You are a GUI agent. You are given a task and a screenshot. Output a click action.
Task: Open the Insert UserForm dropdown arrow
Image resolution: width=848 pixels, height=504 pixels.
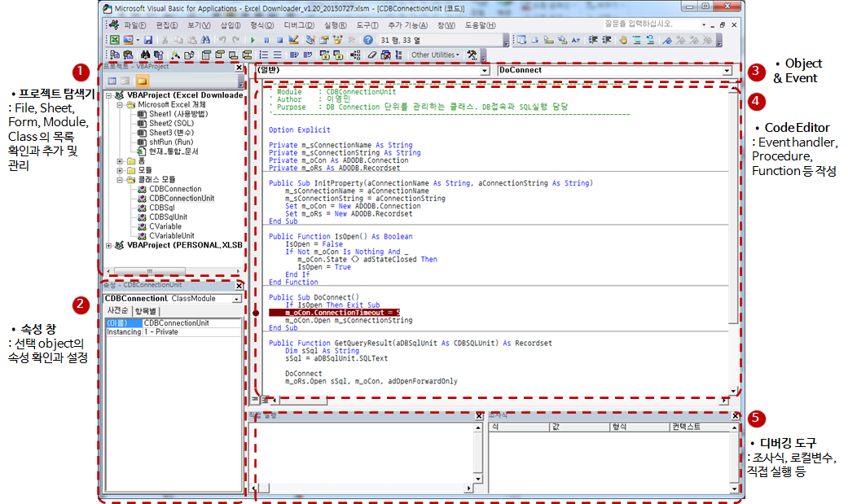tap(138, 40)
